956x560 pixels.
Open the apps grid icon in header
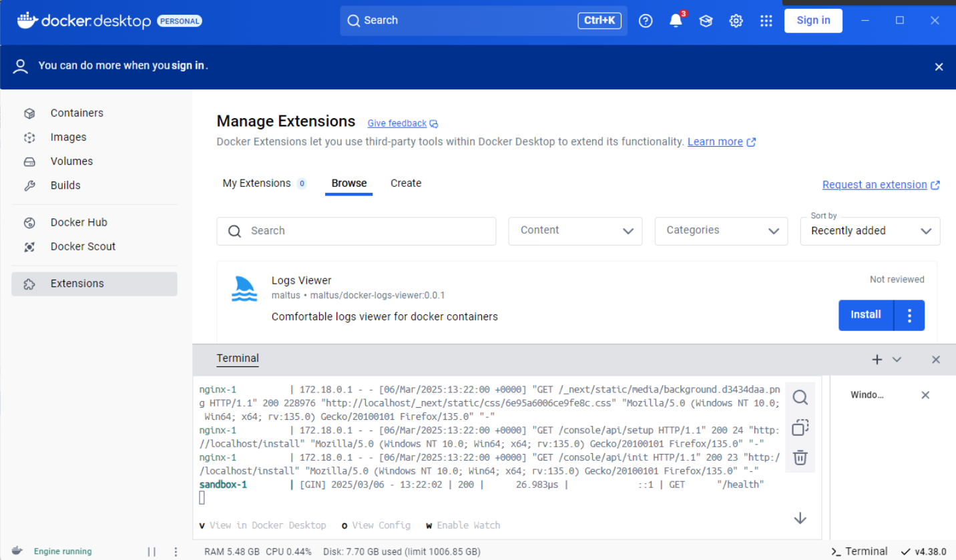pyautogui.click(x=766, y=21)
